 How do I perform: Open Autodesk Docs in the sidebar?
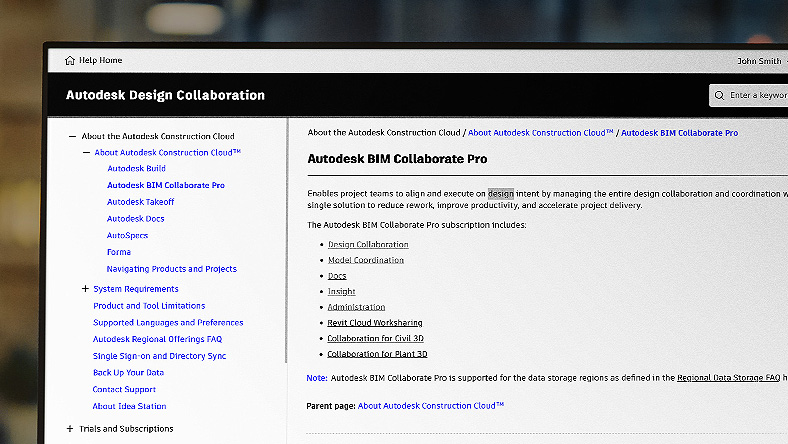coord(135,219)
